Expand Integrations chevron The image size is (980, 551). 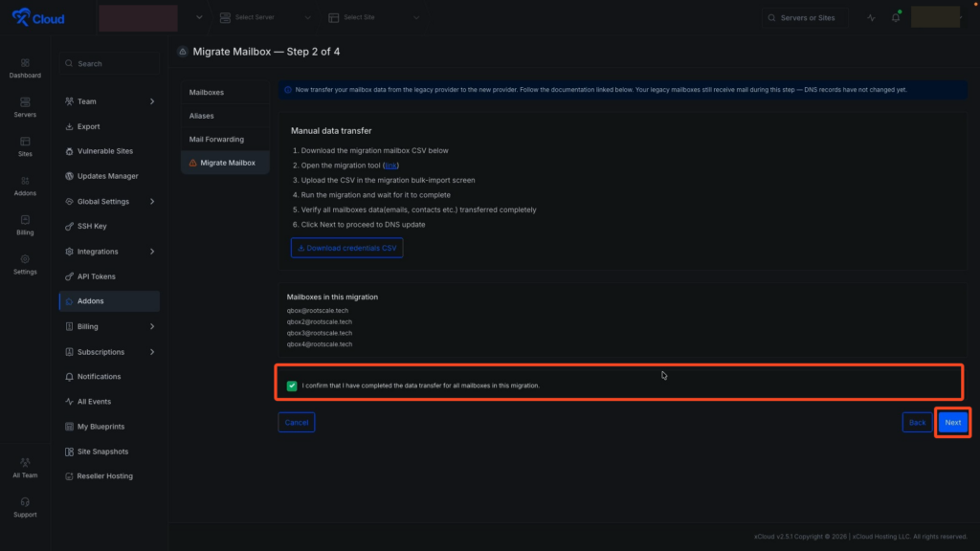[152, 252]
